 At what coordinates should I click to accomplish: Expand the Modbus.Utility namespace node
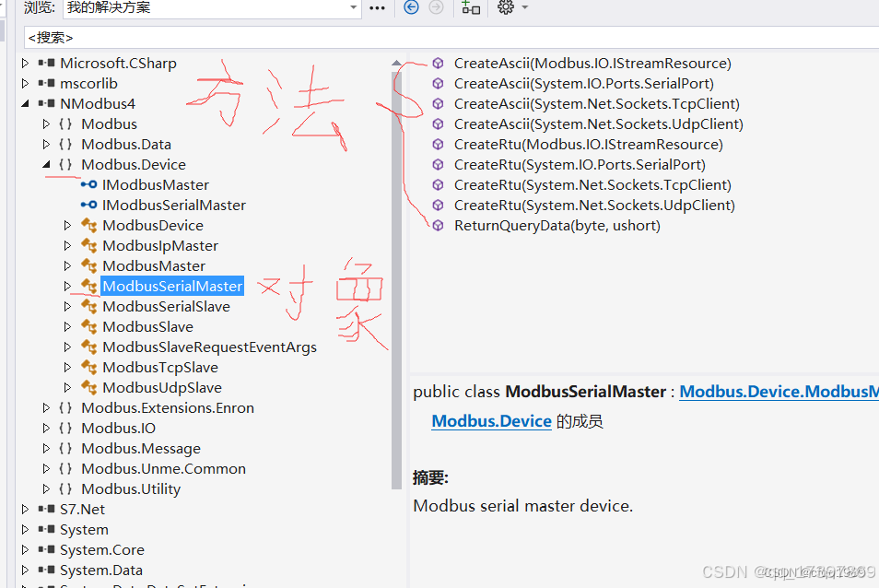(45, 488)
